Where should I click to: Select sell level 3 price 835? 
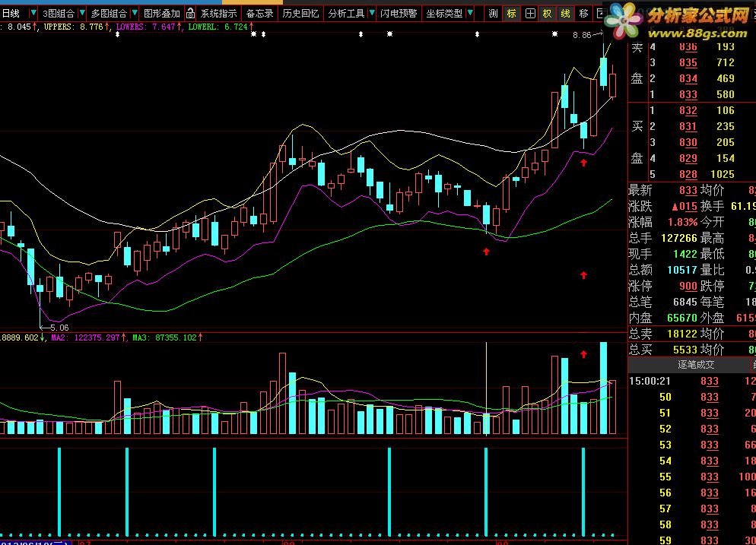(688, 62)
